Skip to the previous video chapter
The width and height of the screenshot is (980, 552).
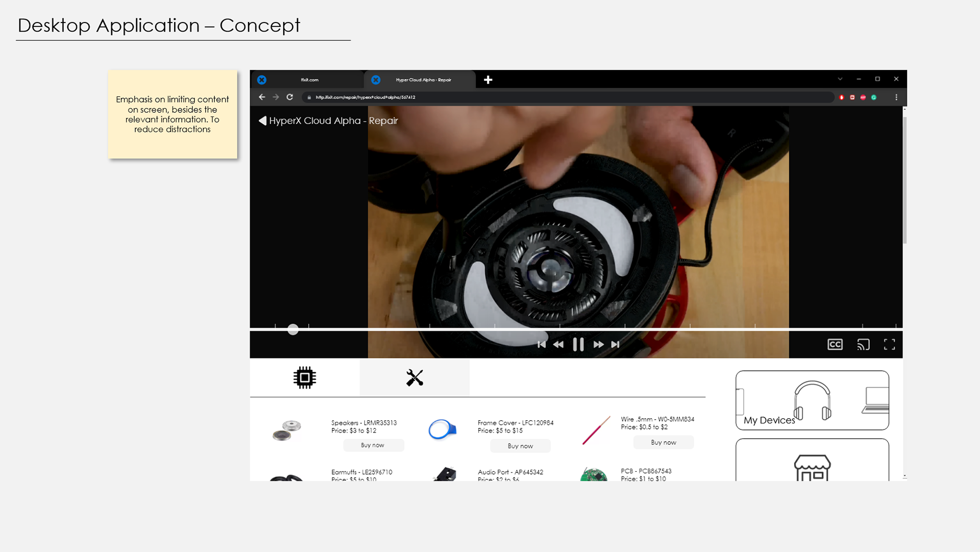(x=542, y=345)
